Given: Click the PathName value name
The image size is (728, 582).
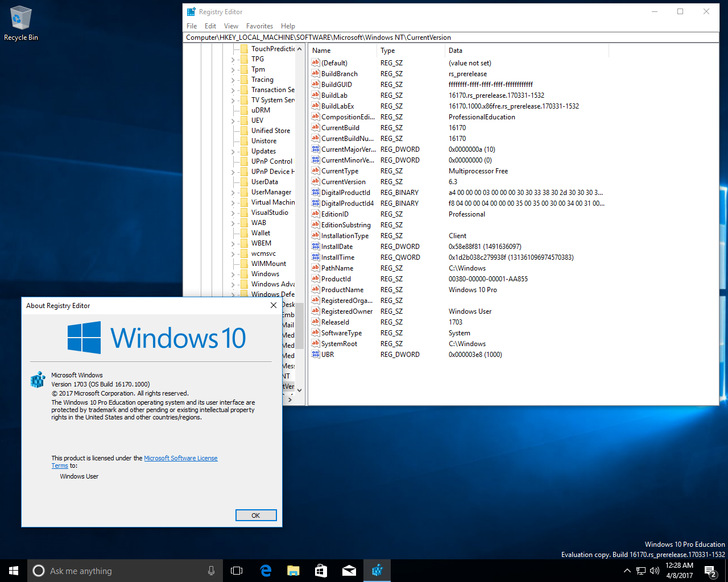Looking at the screenshot, I should coord(337,268).
